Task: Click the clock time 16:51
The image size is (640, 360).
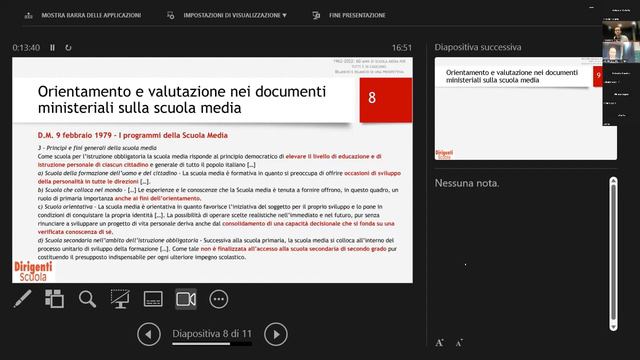Action: [402, 48]
